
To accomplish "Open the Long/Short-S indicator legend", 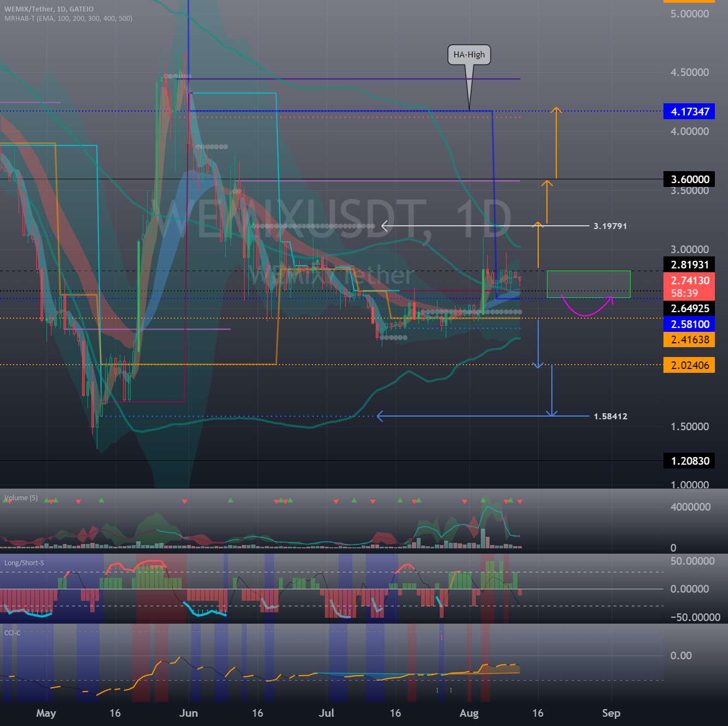I will 24,563.
